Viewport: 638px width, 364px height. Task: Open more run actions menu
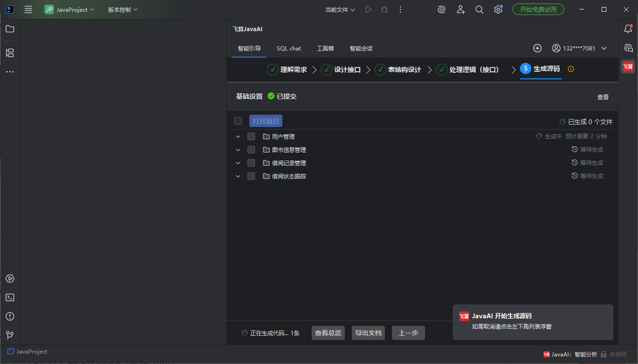[400, 9]
